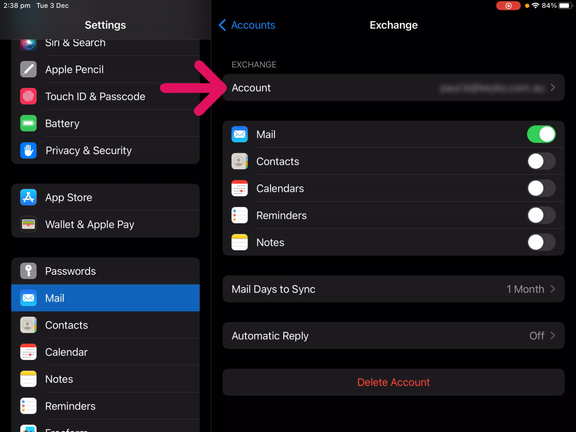The width and height of the screenshot is (576, 432).
Task: Tap the App Store icon
Action: [28, 197]
